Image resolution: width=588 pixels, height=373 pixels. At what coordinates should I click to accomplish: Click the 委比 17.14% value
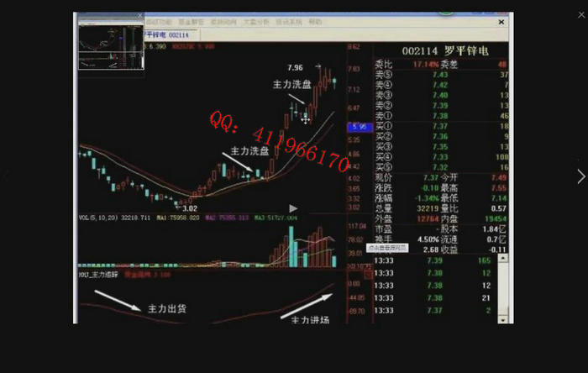(x=426, y=65)
